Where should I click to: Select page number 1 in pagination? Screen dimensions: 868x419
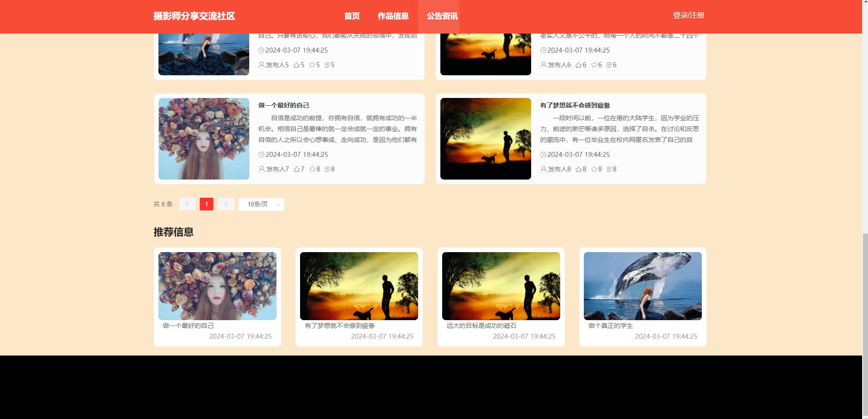[x=207, y=204]
